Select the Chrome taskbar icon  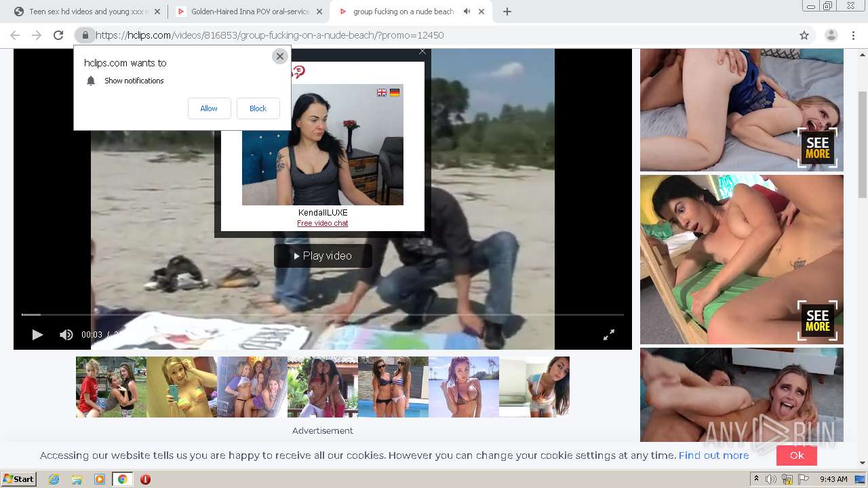(x=123, y=479)
